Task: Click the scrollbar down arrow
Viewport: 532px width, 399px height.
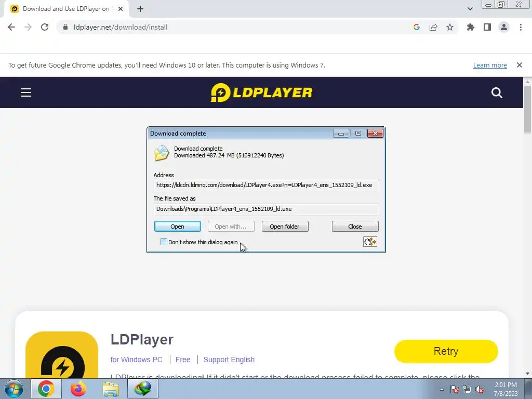Action: 528,374
